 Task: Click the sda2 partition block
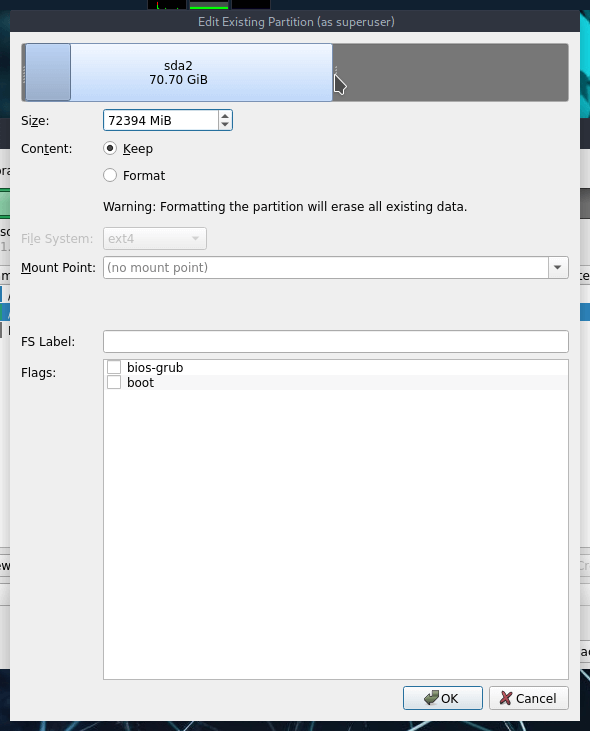(178, 72)
